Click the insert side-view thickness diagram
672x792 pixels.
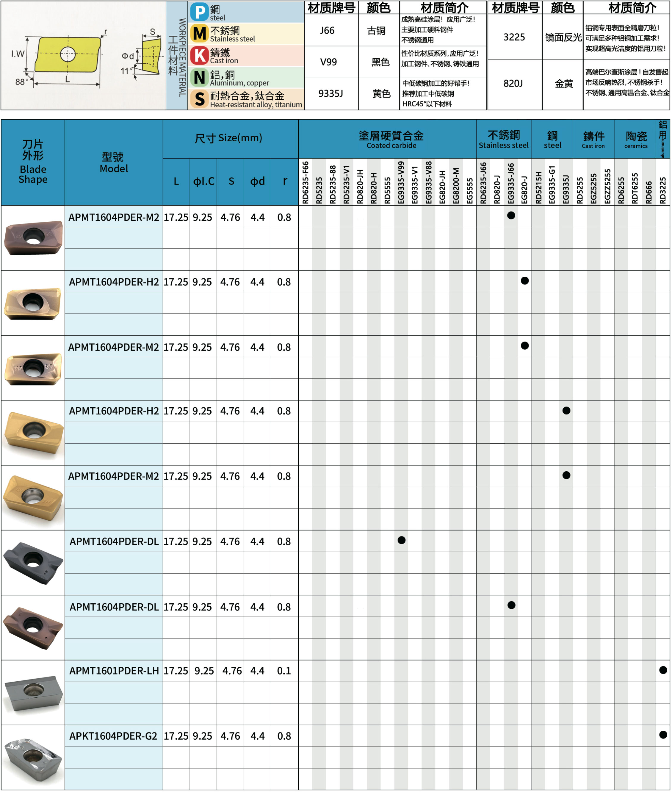tap(151, 57)
